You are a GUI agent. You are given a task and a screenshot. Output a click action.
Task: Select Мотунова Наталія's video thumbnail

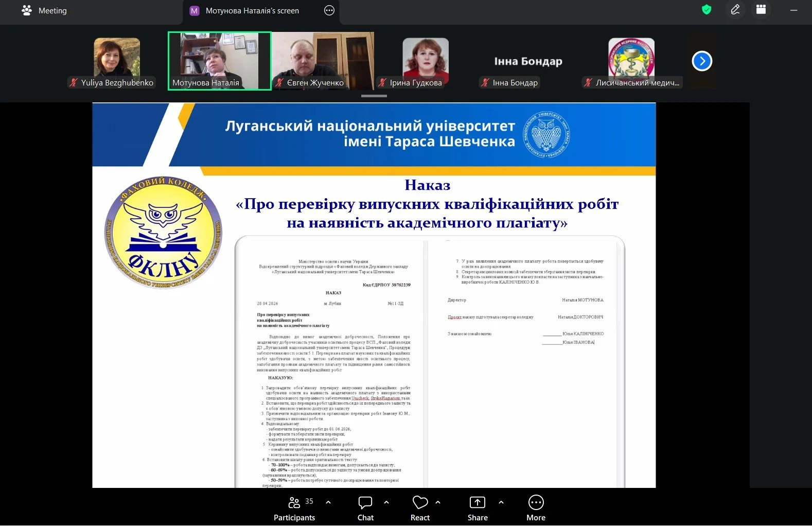[220, 61]
